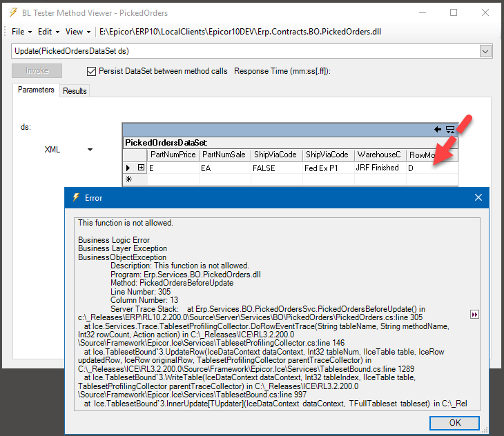Click the 'Fed Ex P1' cell
Screen dimensions: 504x436
(x=328, y=168)
